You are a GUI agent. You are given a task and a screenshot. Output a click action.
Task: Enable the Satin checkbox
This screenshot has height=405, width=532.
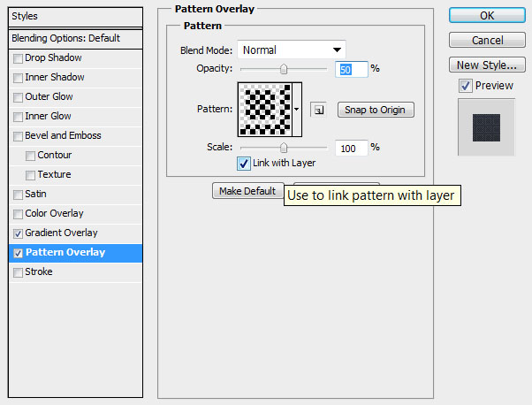click(x=18, y=195)
